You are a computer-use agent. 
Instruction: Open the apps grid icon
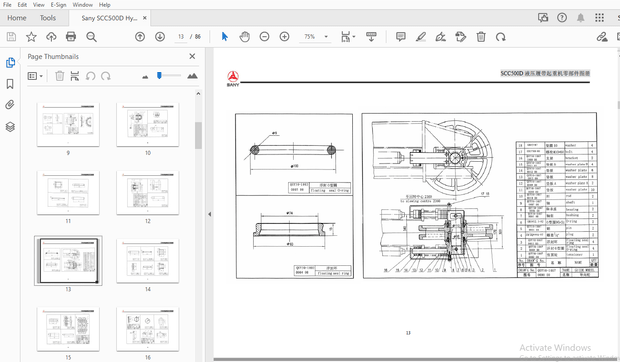[599, 17]
